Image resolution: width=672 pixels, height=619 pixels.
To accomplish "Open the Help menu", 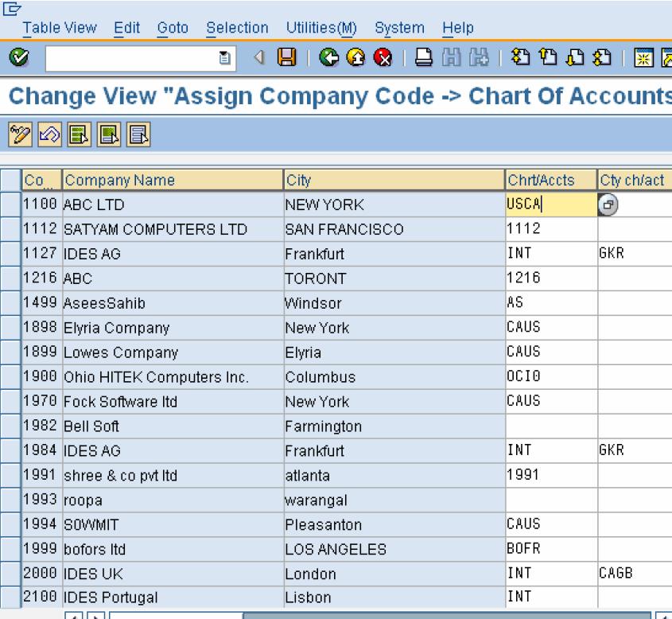I will click(458, 28).
